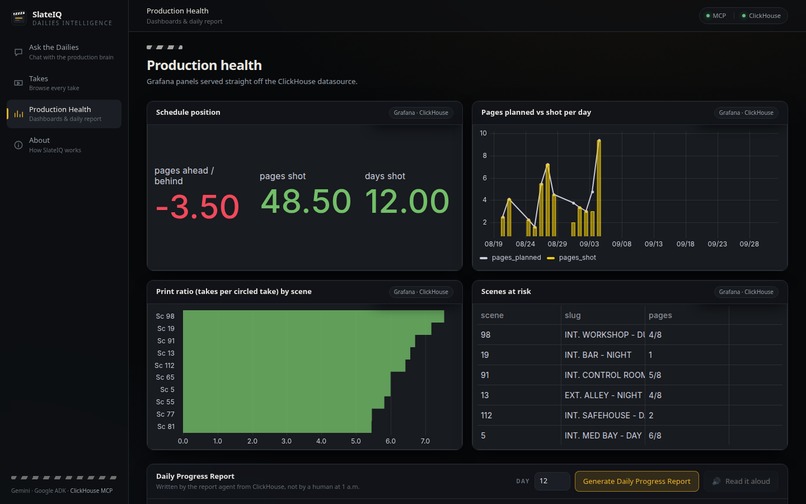Click the About info circle icon

click(x=18, y=145)
